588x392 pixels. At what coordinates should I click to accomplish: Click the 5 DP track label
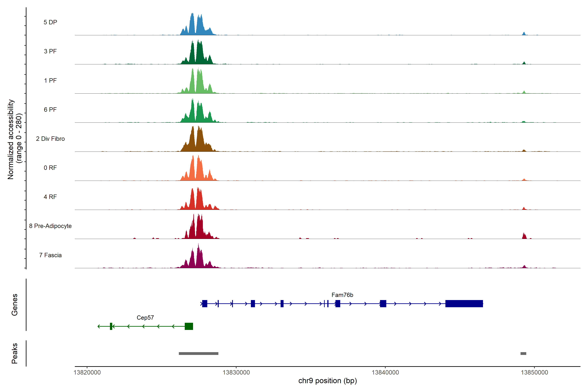(x=50, y=22)
